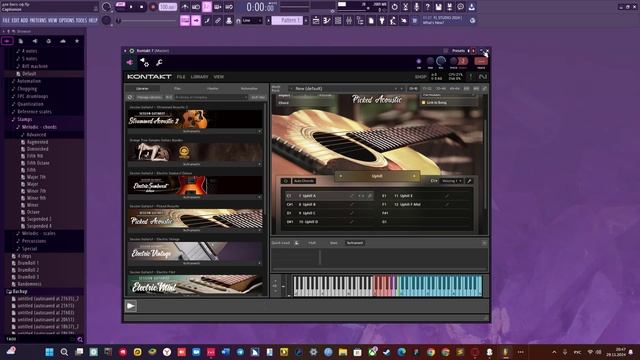Open the FL Studio mixer view icon
The height and width of the screenshot is (360, 640).
point(349,20)
